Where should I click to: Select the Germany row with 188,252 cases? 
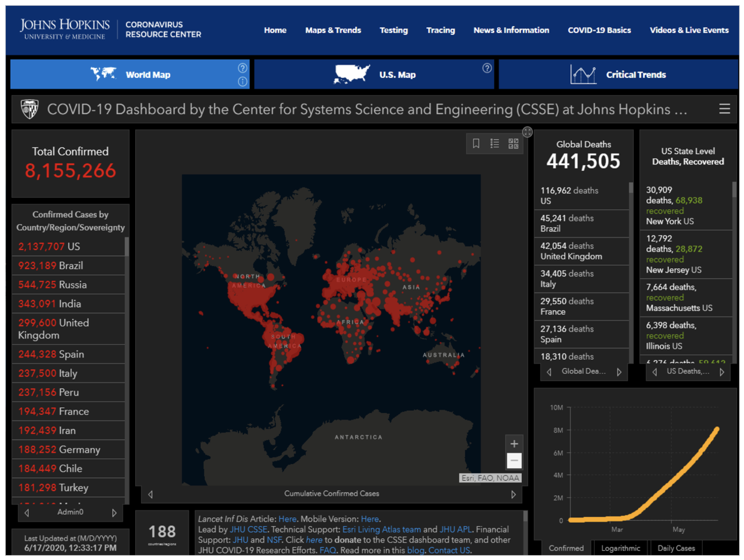[68, 449]
